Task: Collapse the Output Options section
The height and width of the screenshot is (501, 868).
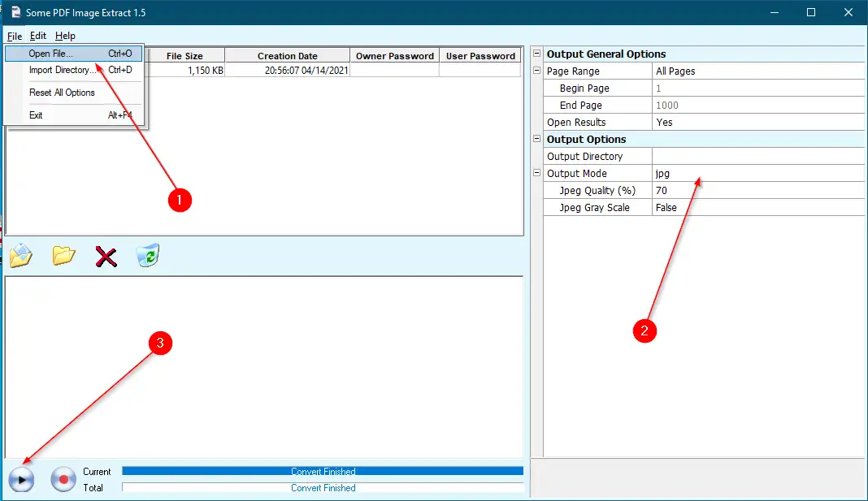Action: tap(536, 139)
